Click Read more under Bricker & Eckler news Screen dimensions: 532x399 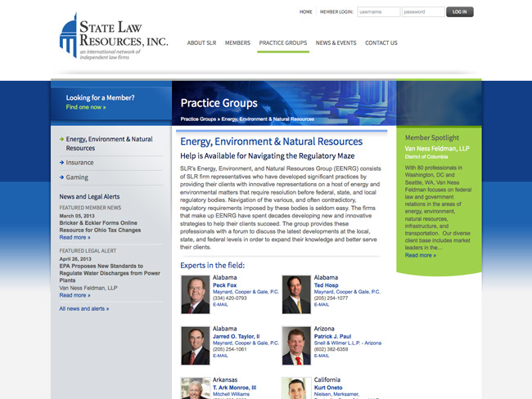74,237
